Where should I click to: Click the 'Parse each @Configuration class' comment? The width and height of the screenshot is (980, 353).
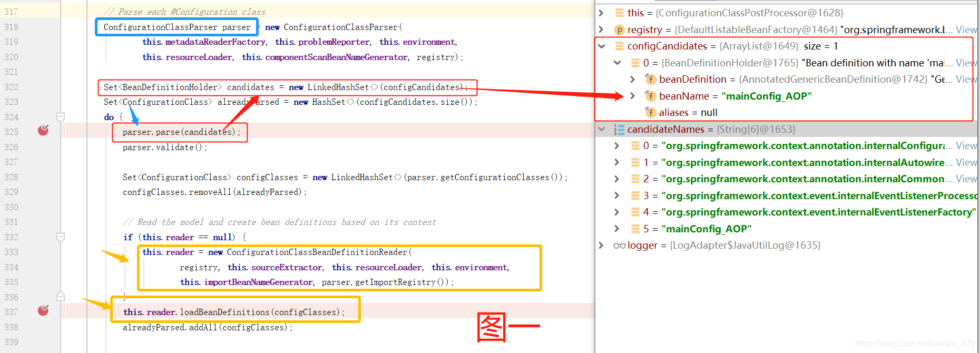point(184,12)
